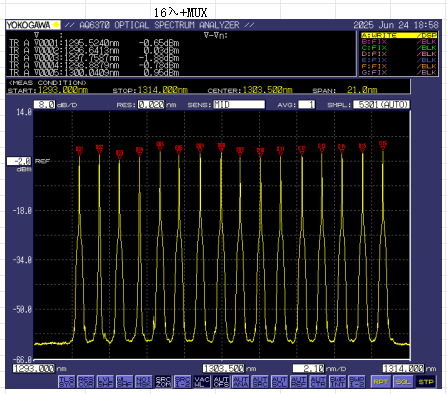Click the AUT REF status icon
The image size is (447, 394).
coord(299,382)
